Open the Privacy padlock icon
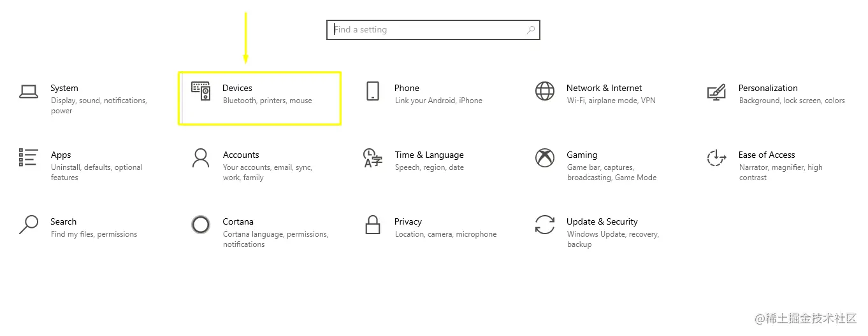This screenshot has height=336, width=868. (373, 225)
